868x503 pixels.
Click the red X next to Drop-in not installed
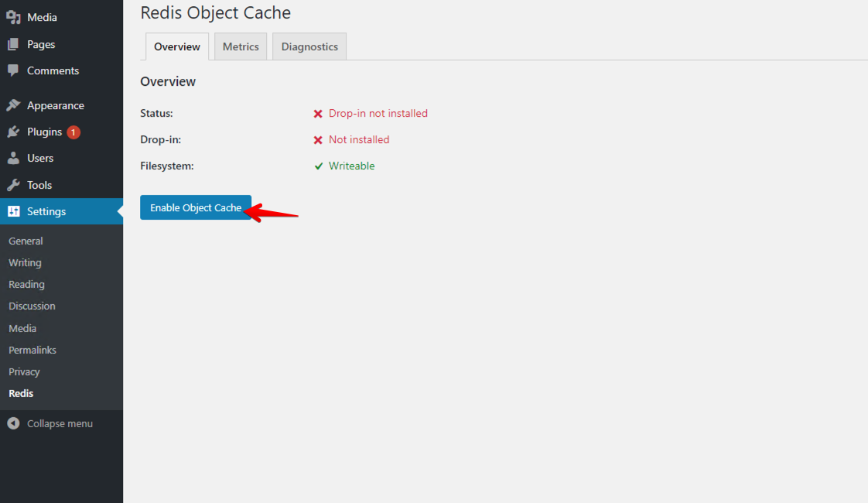(x=318, y=114)
